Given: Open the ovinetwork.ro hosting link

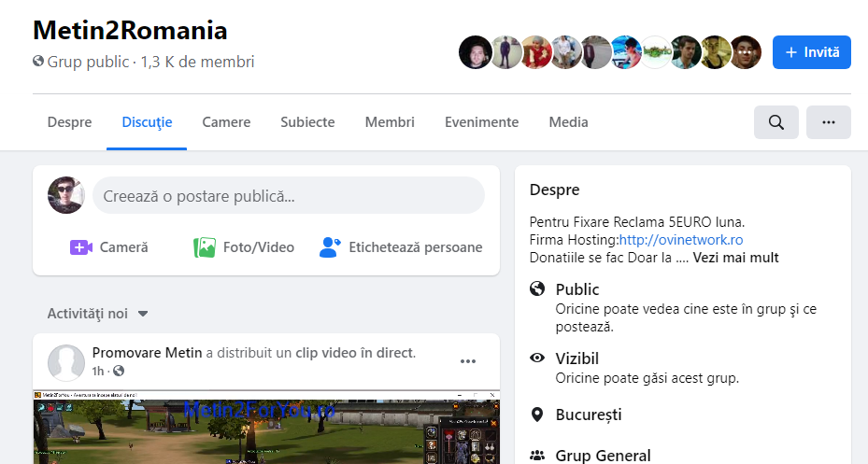Looking at the screenshot, I should 681,240.
